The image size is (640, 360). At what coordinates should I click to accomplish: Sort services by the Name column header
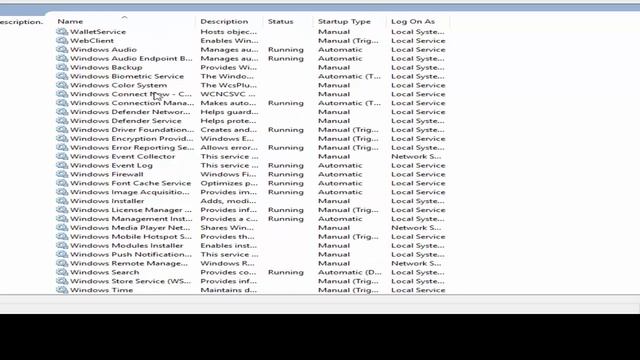[x=70, y=21]
